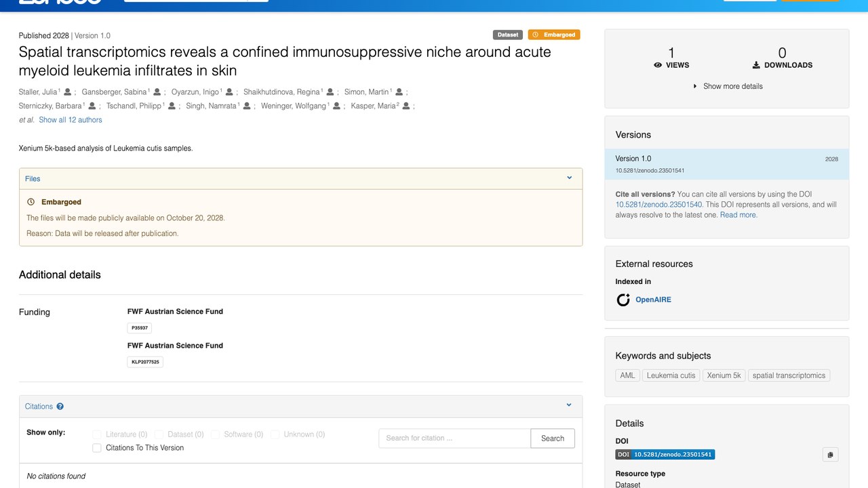Image resolution: width=868 pixels, height=488 pixels.
Task: Open the OpenAIRE link
Action: click(x=653, y=300)
